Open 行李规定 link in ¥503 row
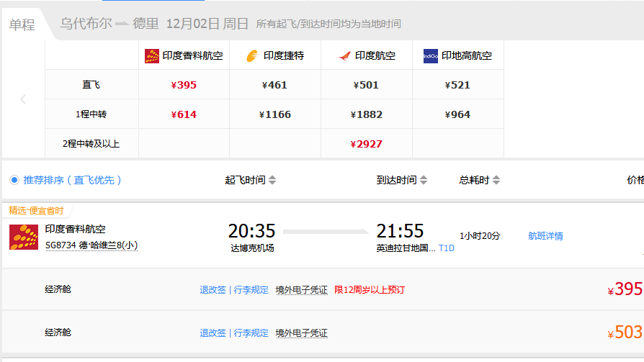 pyautogui.click(x=251, y=333)
